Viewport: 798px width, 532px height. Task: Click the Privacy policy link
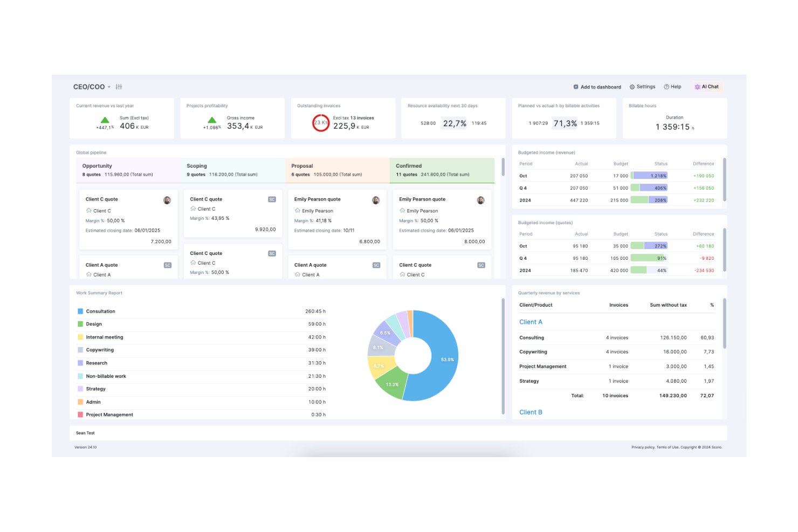[x=642, y=447]
